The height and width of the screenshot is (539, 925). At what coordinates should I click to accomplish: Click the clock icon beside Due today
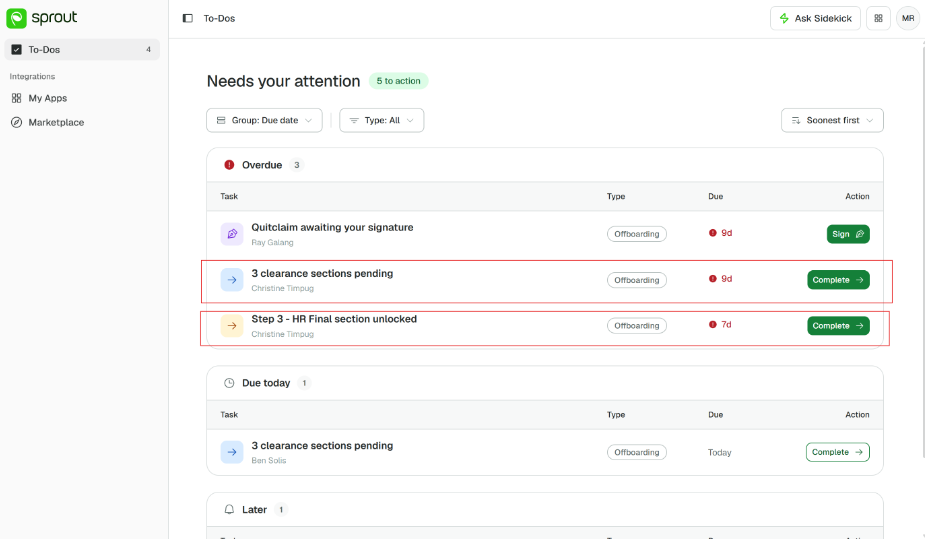[229, 383]
